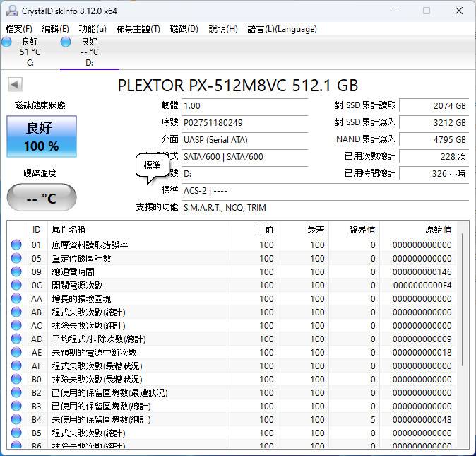Switch to the D: disk tab

[89, 52]
